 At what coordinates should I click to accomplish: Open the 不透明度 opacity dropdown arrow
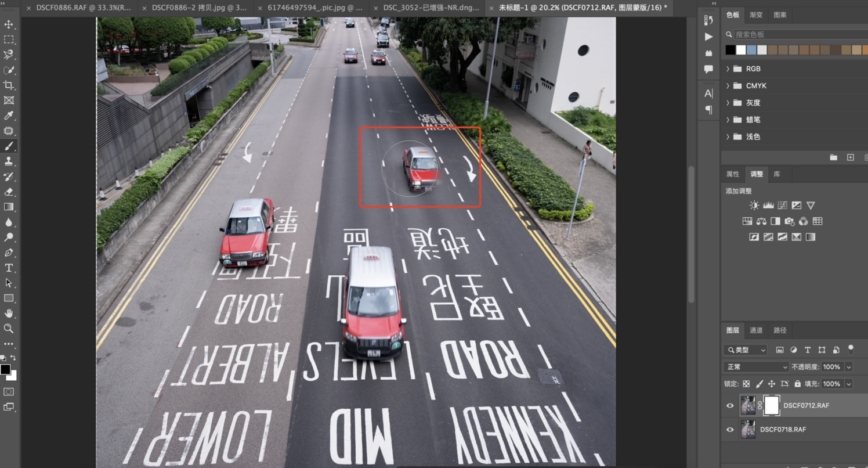(x=849, y=367)
